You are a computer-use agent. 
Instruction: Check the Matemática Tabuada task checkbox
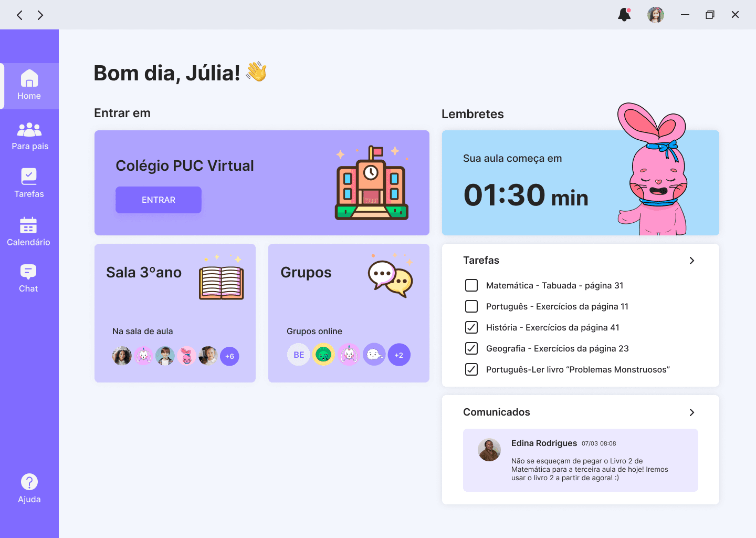coord(471,285)
